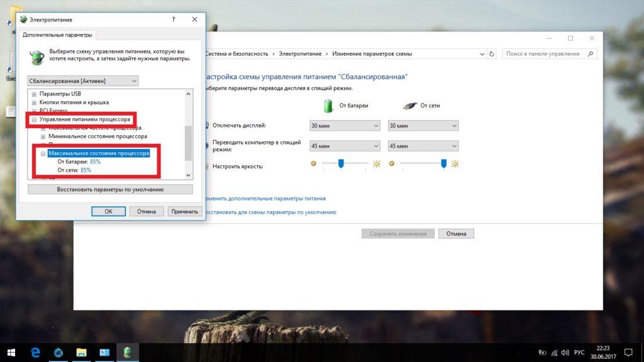Viewport: 644px width, 362px height.
Task: Click restore scheme defaults link
Action: coord(270,212)
